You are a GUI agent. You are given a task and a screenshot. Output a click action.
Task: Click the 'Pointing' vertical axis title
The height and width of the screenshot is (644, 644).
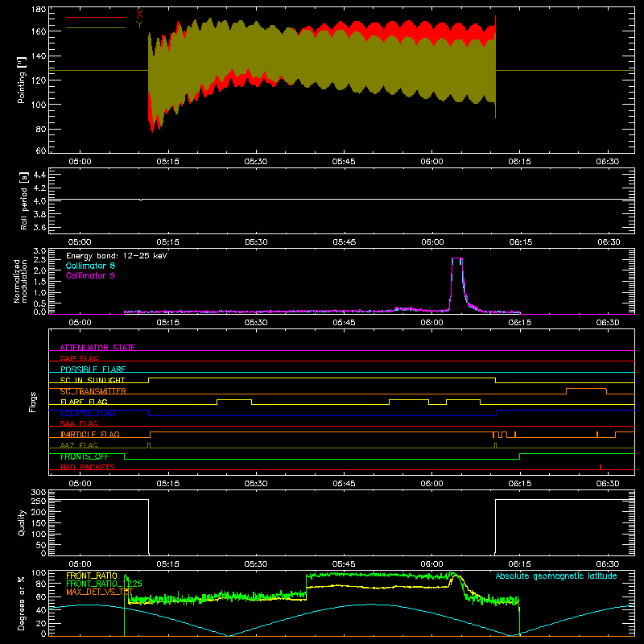22,80
